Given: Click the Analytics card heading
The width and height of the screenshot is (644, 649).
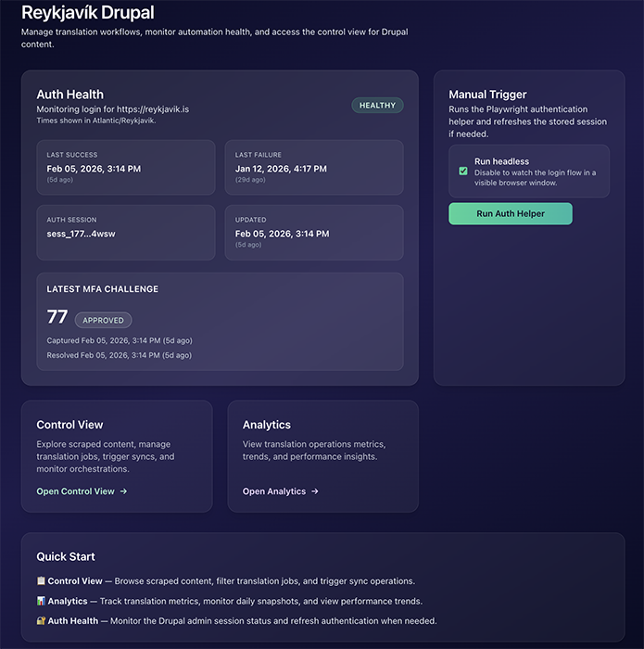Looking at the screenshot, I should 267,425.
